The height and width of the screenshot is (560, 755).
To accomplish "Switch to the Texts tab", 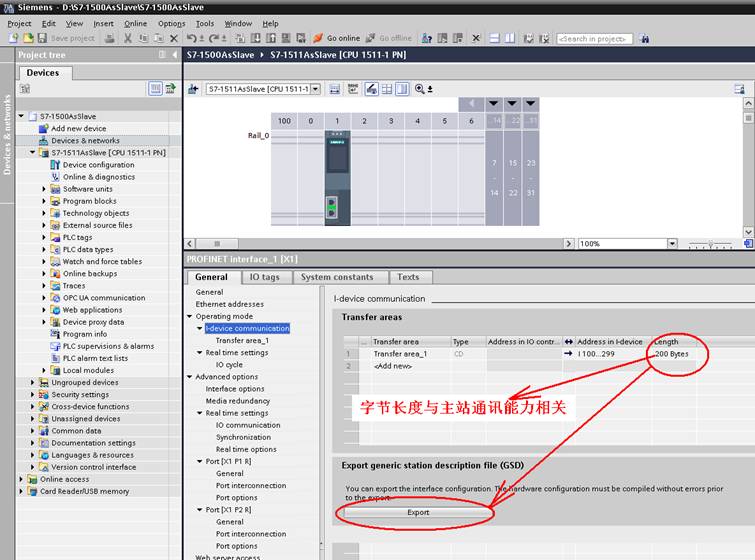I will pyautogui.click(x=408, y=277).
